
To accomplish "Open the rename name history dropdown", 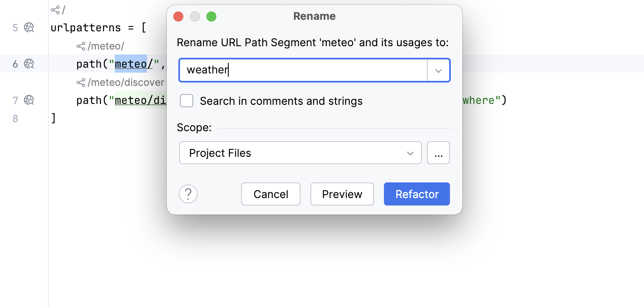I will pyautogui.click(x=438, y=70).
